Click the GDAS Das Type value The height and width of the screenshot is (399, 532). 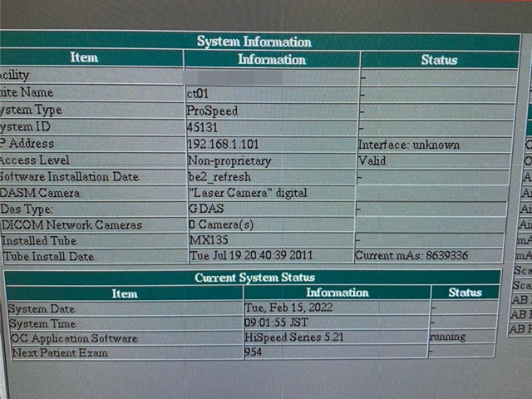point(206,209)
